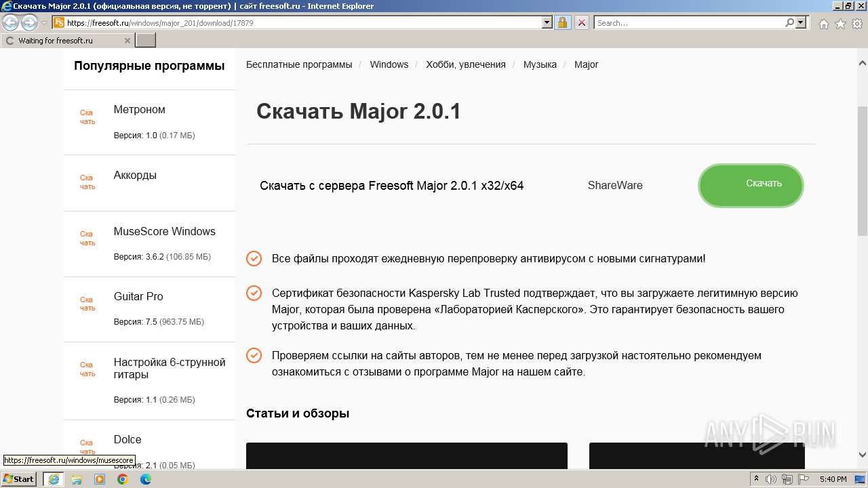
Task: Open Favorites with the star icon
Action: pyautogui.click(x=840, y=24)
